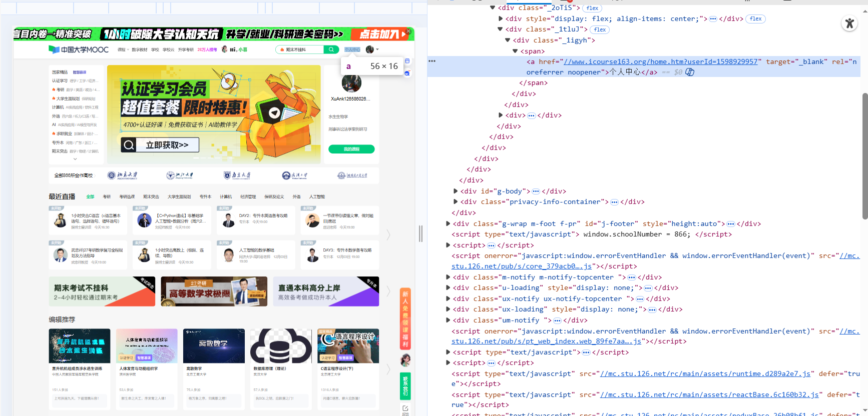Open the runtime.d289a2e7.js script link
The height and width of the screenshot is (416, 868).
point(705,373)
